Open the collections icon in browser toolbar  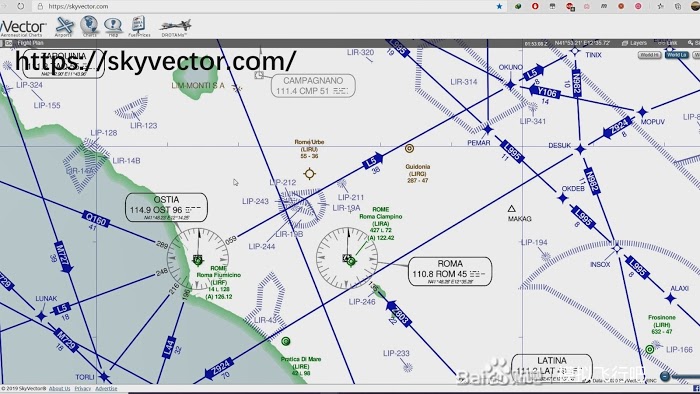click(x=678, y=6)
